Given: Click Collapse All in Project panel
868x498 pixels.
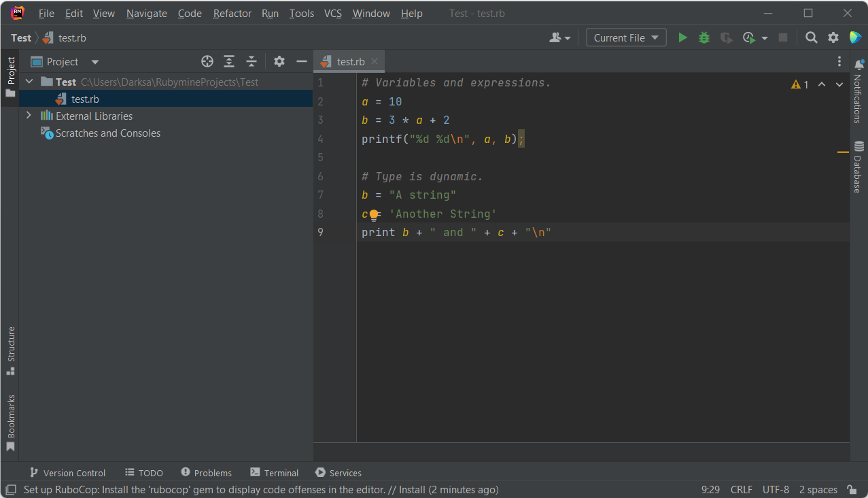Looking at the screenshot, I should pyautogui.click(x=251, y=62).
